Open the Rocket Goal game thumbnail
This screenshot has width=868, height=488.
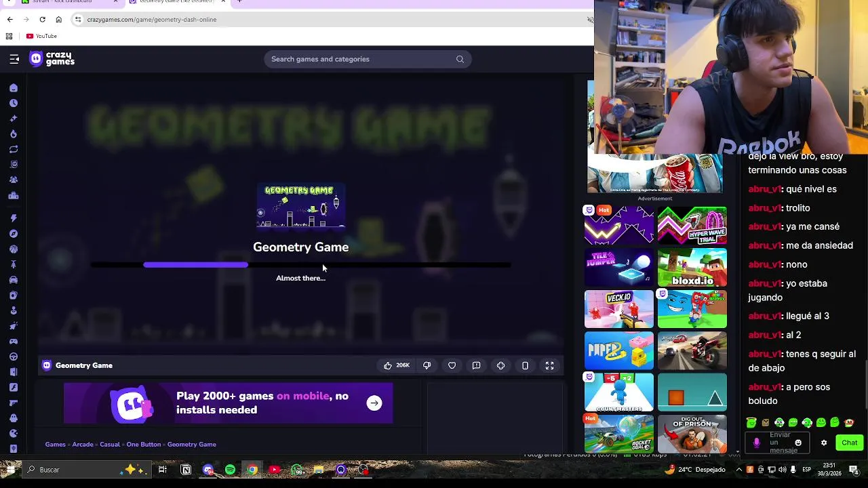click(x=619, y=434)
